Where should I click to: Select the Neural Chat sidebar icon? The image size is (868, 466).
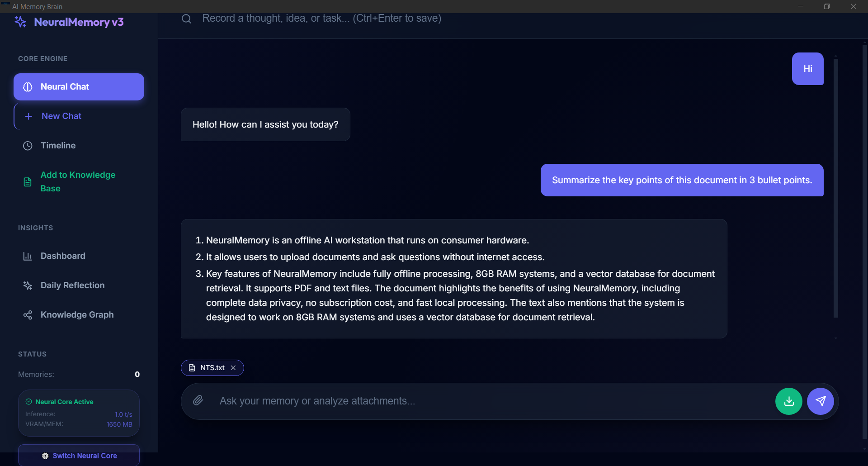pyautogui.click(x=28, y=87)
